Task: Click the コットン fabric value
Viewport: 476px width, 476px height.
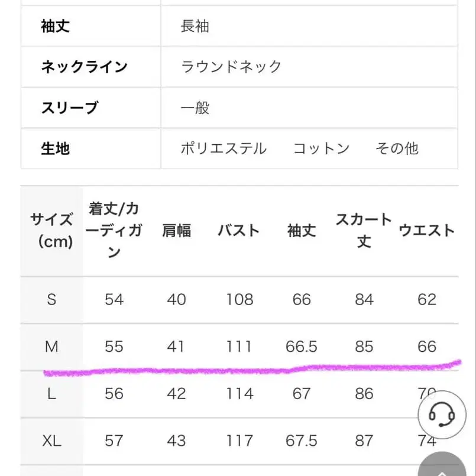Action: [321, 149]
